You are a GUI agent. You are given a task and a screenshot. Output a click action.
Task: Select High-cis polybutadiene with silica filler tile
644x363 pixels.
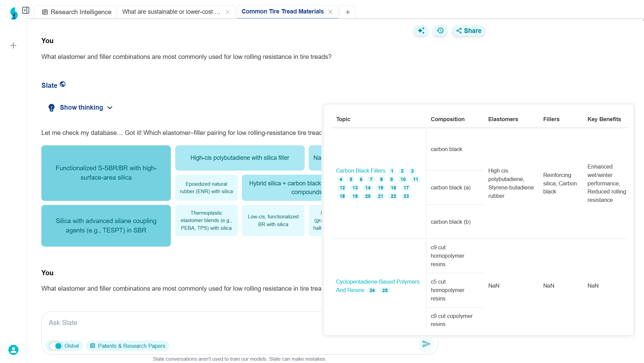pyautogui.click(x=240, y=158)
